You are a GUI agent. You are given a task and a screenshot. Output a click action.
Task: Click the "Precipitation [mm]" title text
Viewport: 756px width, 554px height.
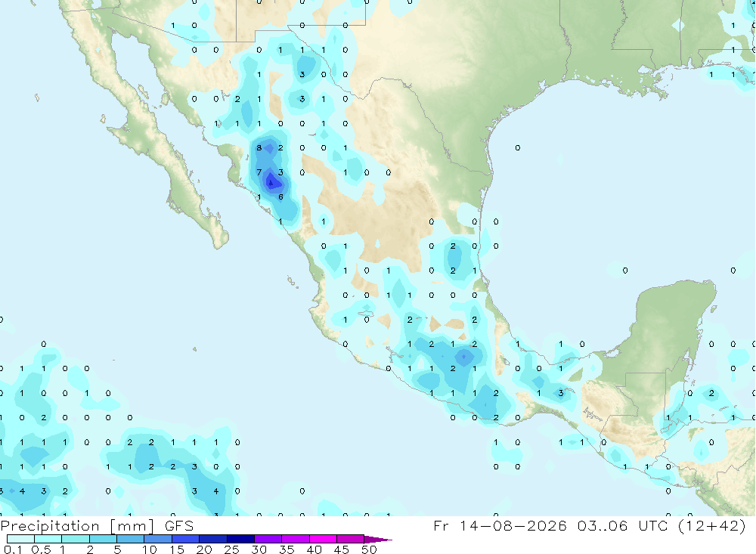pyautogui.click(x=77, y=525)
